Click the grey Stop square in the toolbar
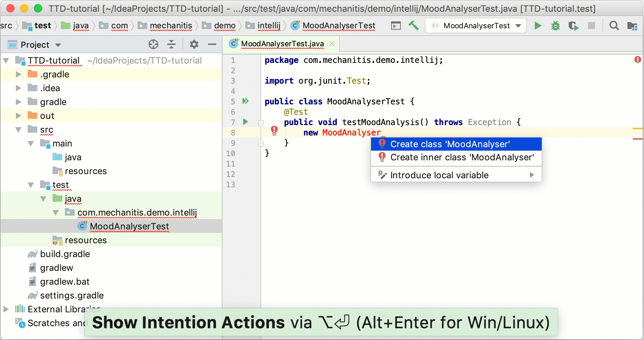This screenshot has width=644, height=340. [591, 26]
